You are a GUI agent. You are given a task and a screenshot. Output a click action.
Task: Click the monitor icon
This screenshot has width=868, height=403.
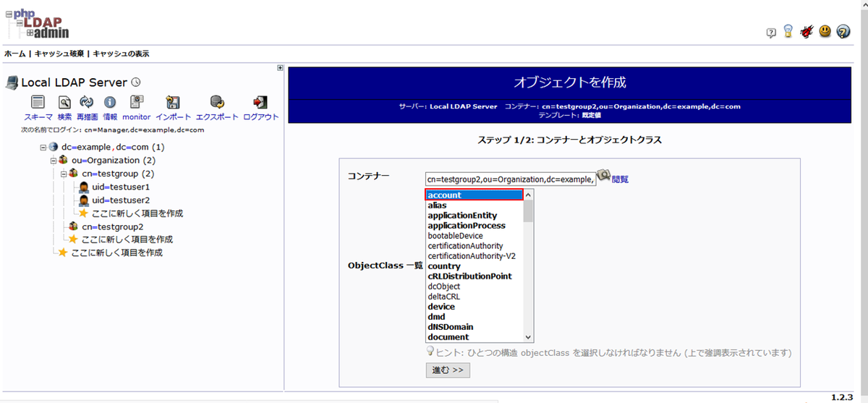(136, 103)
